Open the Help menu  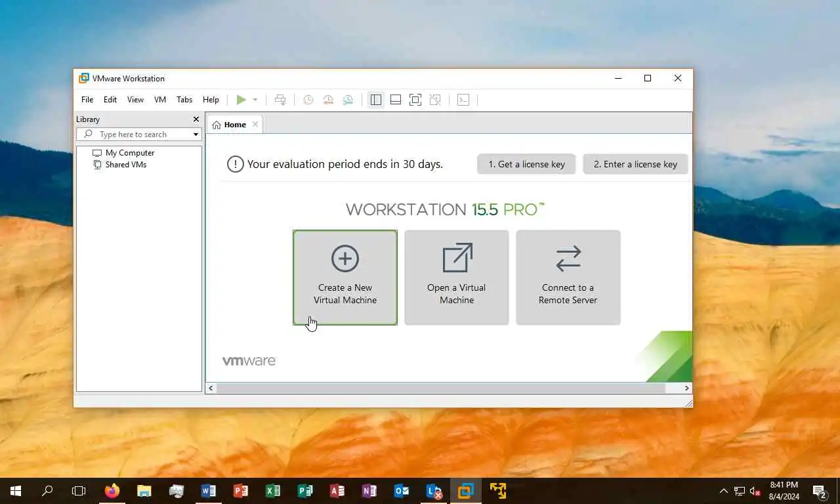pyautogui.click(x=211, y=100)
